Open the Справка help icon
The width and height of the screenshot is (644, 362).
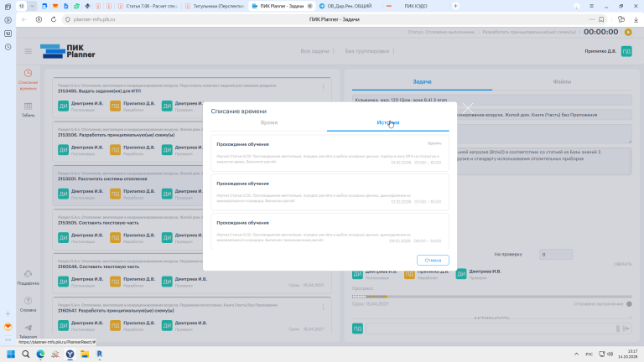click(x=28, y=304)
